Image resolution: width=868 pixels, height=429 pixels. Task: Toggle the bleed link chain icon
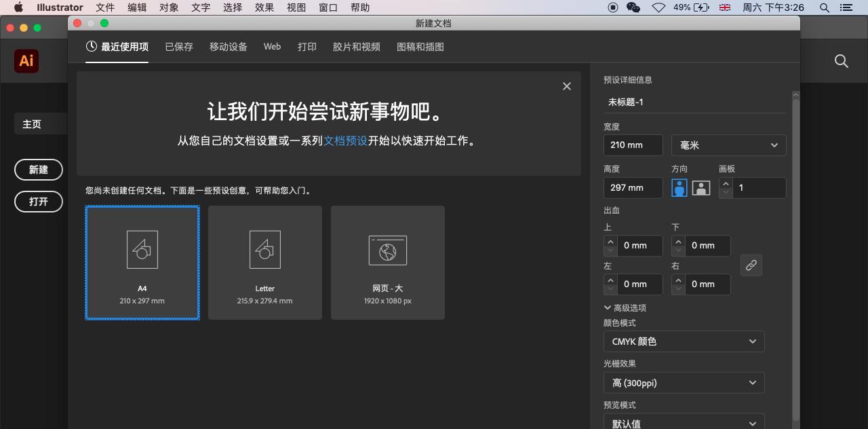[751, 265]
